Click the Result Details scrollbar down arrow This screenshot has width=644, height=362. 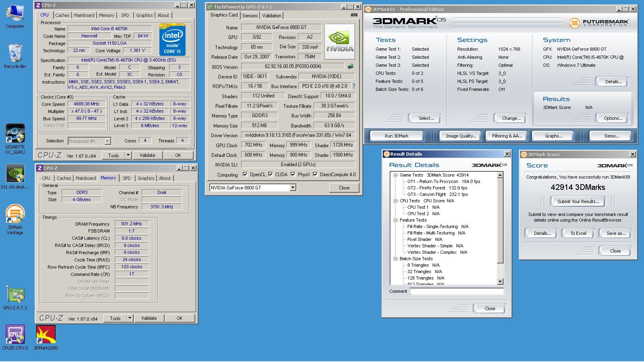tap(500, 282)
